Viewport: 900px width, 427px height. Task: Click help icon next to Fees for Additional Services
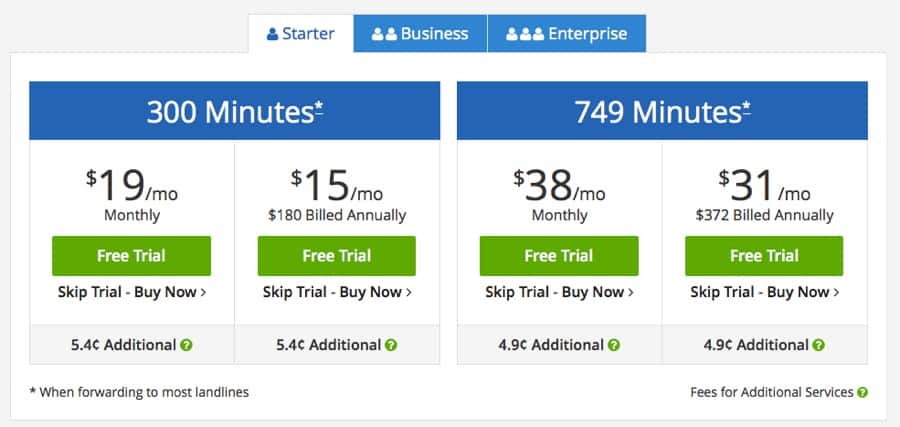pos(862,393)
